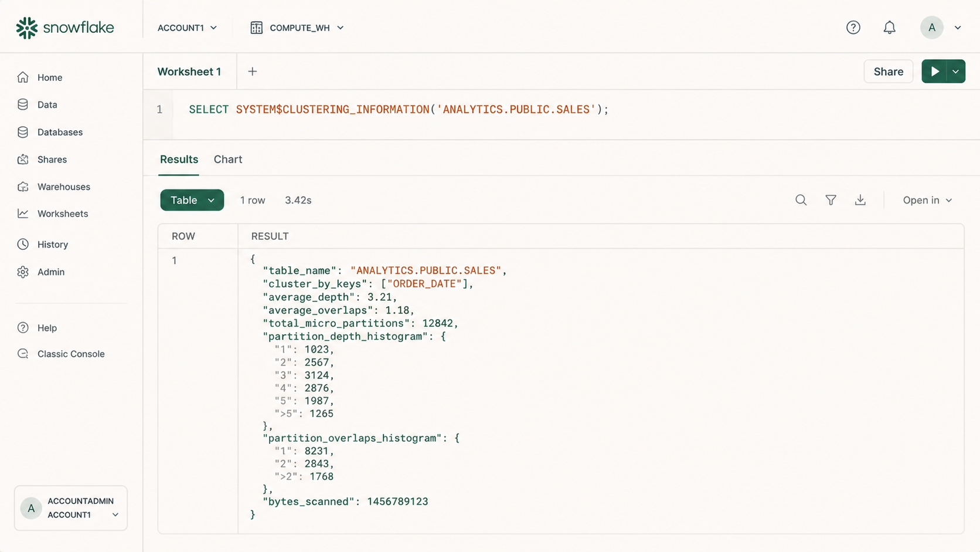Click the user avatar in the top bar

point(932,28)
